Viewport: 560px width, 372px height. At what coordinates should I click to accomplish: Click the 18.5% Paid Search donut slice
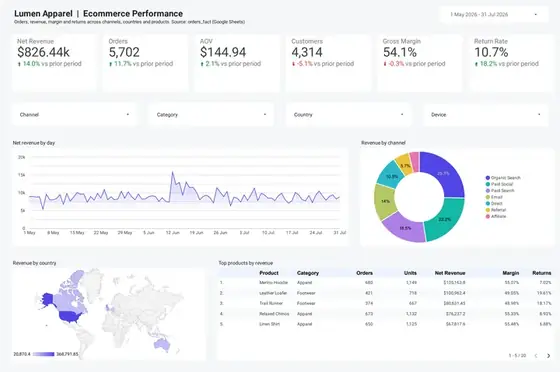pyautogui.click(x=405, y=228)
